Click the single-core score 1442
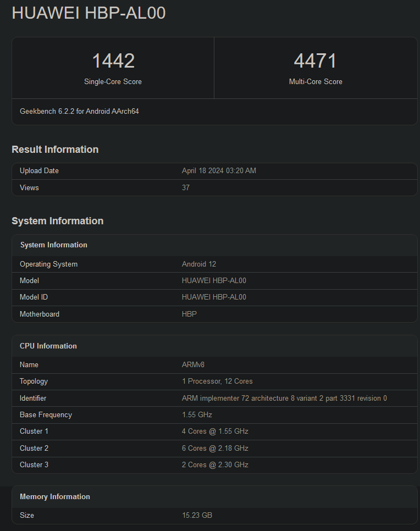The image size is (420, 531). [113, 61]
